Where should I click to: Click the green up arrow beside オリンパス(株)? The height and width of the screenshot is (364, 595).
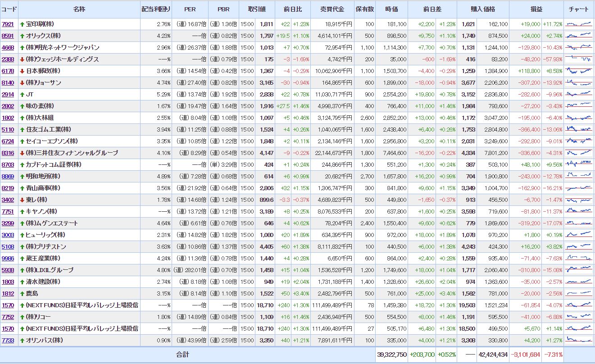[22, 340]
